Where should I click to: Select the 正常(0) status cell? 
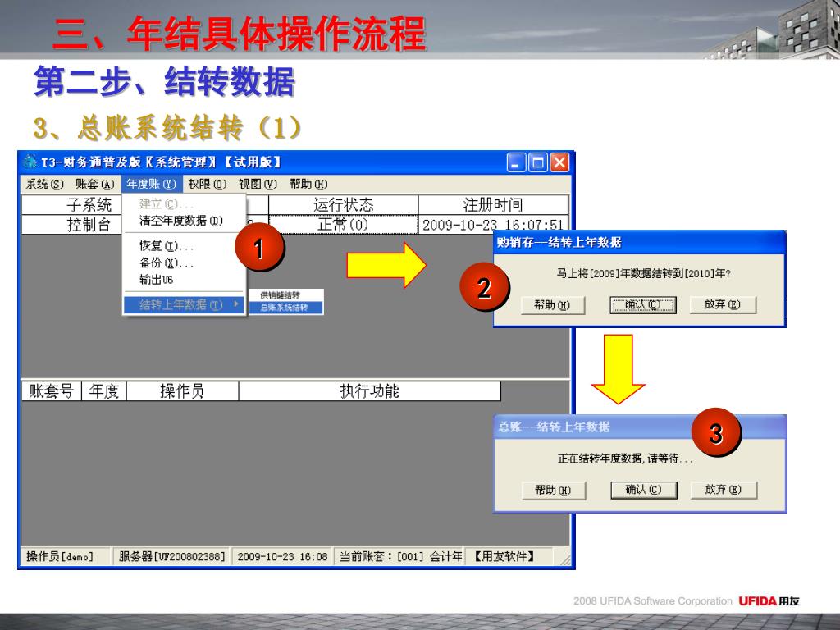pyautogui.click(x=343, y=225)
